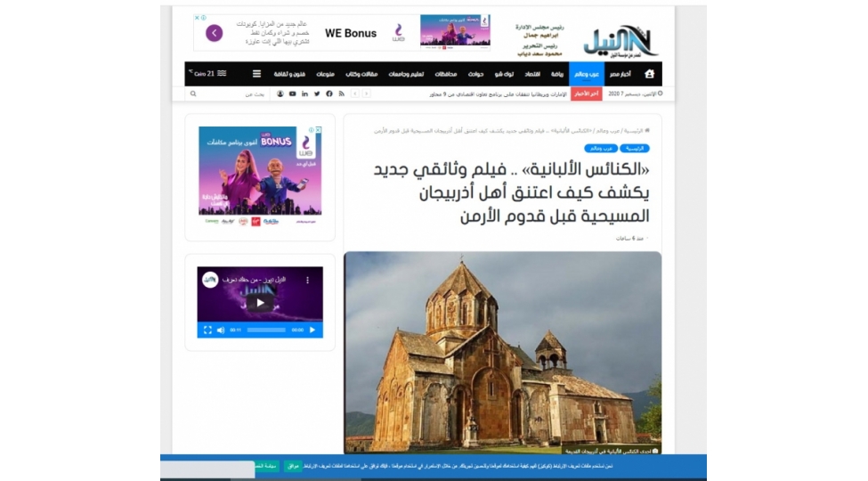The height and width of the screenshot is (481, 868).
Task: Click the الرئيسية blue category tag
Action: [x=635, y=149]
